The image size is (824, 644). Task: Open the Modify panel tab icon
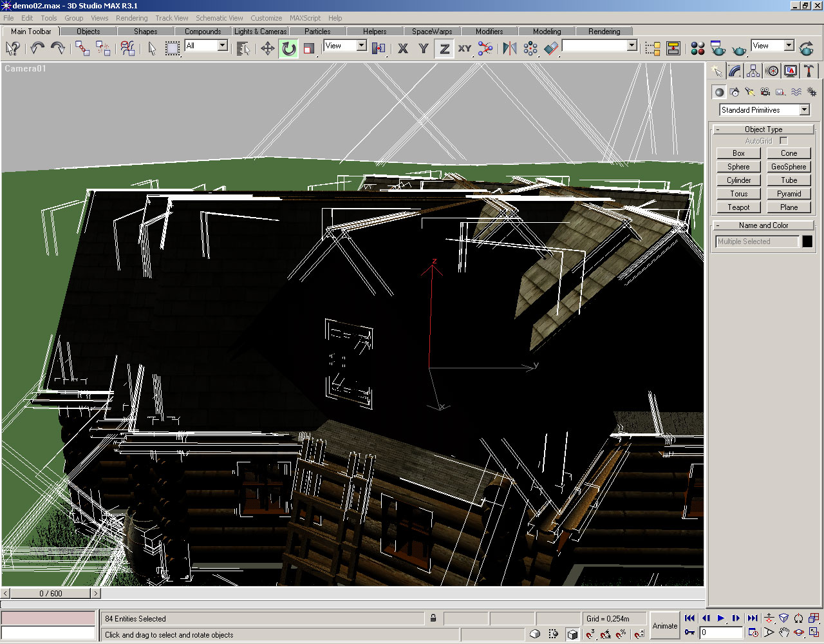pyautogui.click(x=735, y=71)
